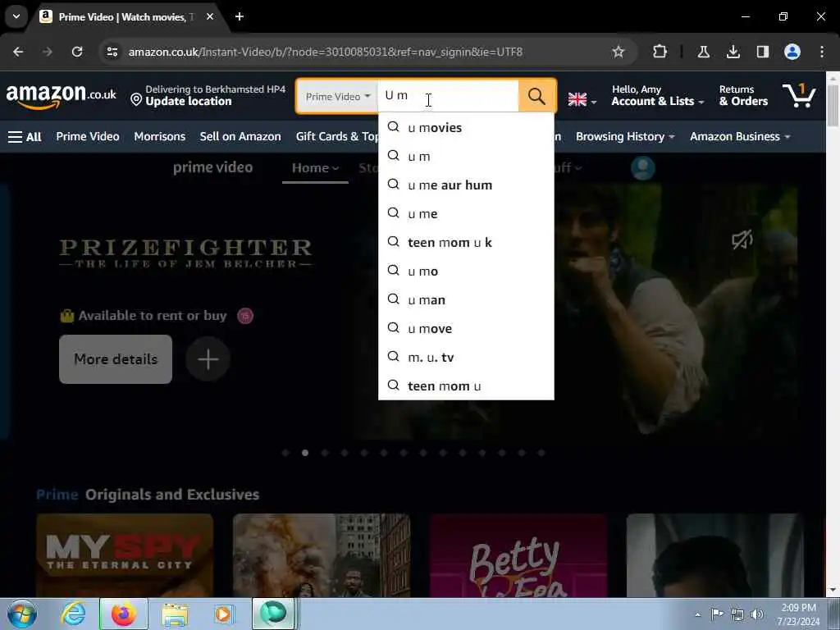
Task: Click the volume icon in system tray
Action: pyautogui.click(x=757, y=614)
